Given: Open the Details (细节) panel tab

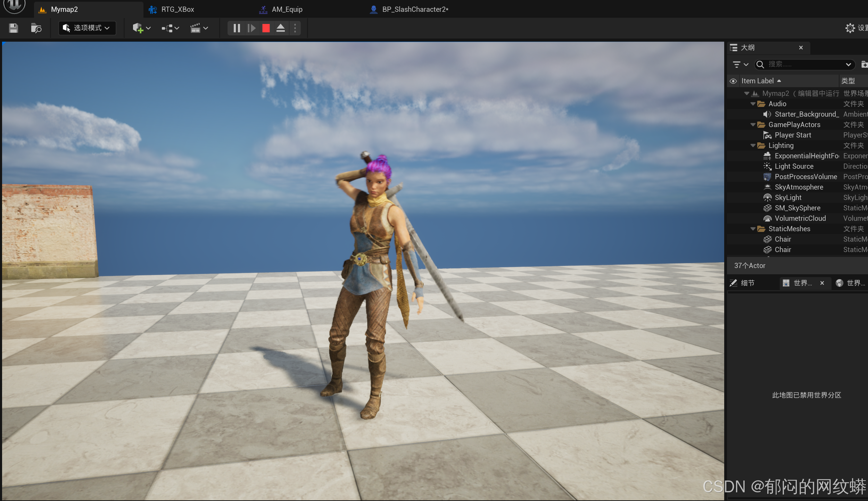Looking at the screenshot, I should point(747,283).
